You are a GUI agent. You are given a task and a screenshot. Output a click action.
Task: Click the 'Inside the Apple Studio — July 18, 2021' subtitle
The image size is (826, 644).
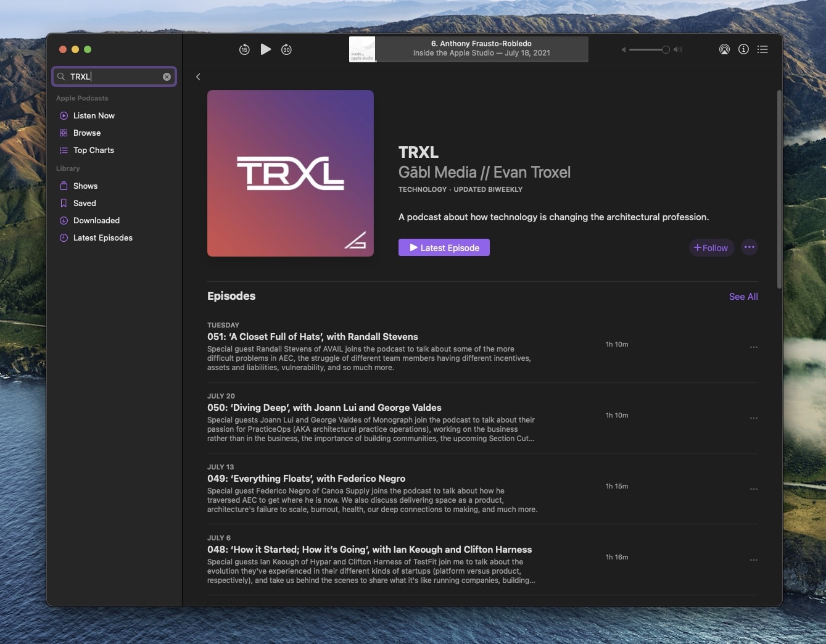click(482, 53)
